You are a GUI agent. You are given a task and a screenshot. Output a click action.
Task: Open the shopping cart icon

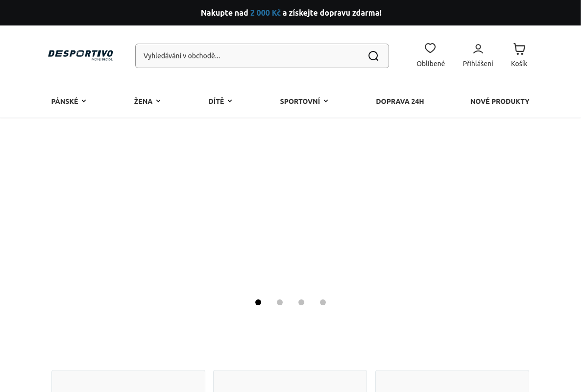(519, 49)
